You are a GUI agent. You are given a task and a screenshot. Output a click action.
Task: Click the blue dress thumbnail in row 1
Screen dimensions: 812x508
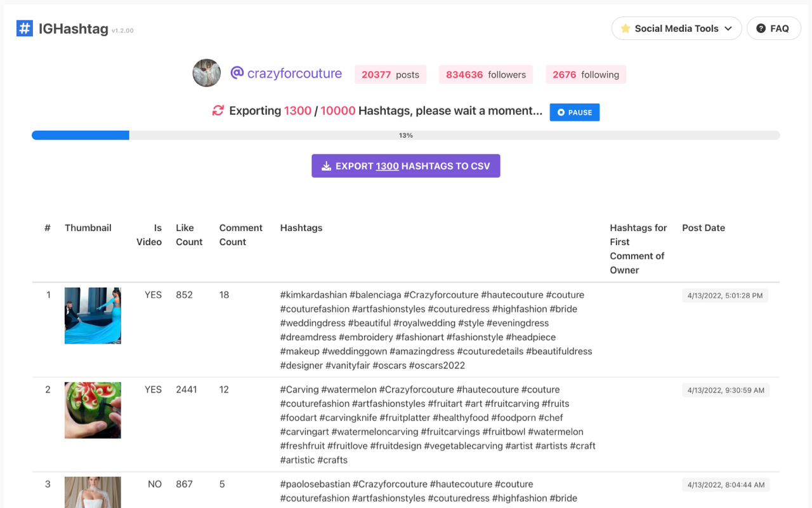pos(93,316)
